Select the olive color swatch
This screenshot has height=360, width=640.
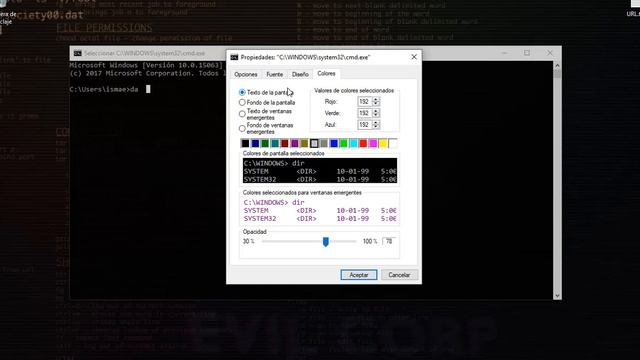coord(304,143)
